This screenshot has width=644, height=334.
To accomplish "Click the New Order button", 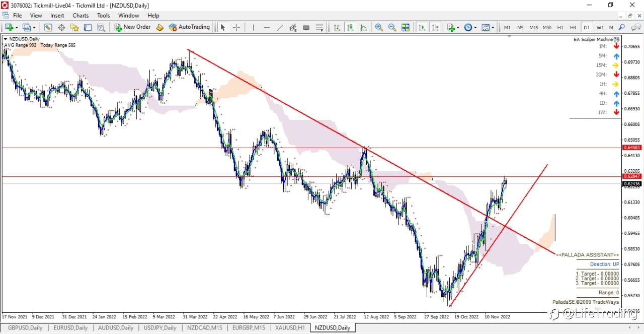I will coord(133,27).
